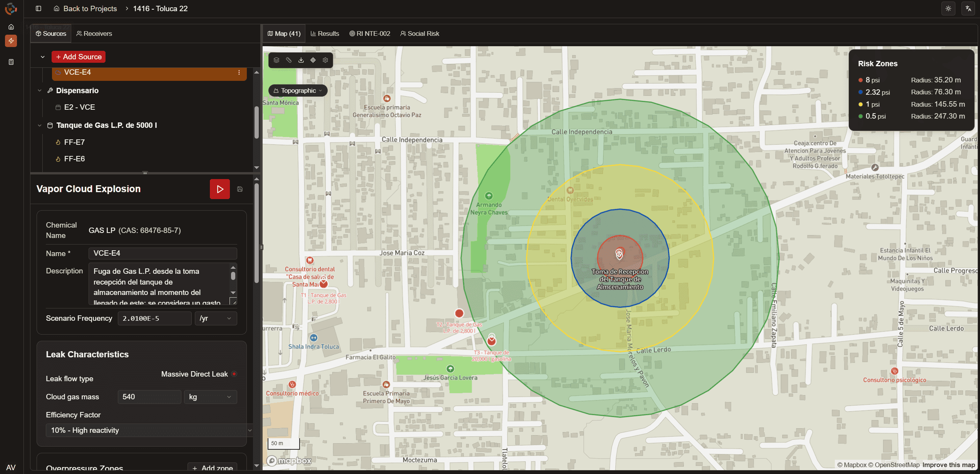Toggle the 0.5 psi risk zone

872,116
